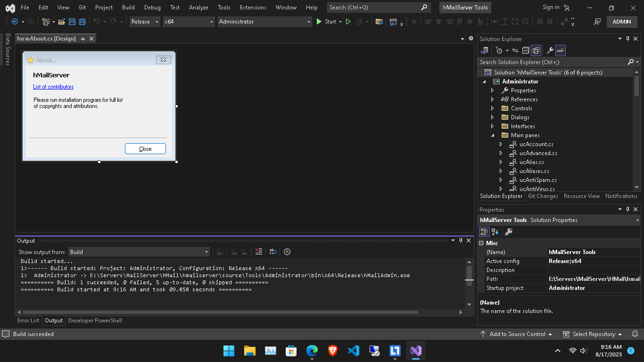Switch Properties panel to alphabetical sort

tap(495, 231)
